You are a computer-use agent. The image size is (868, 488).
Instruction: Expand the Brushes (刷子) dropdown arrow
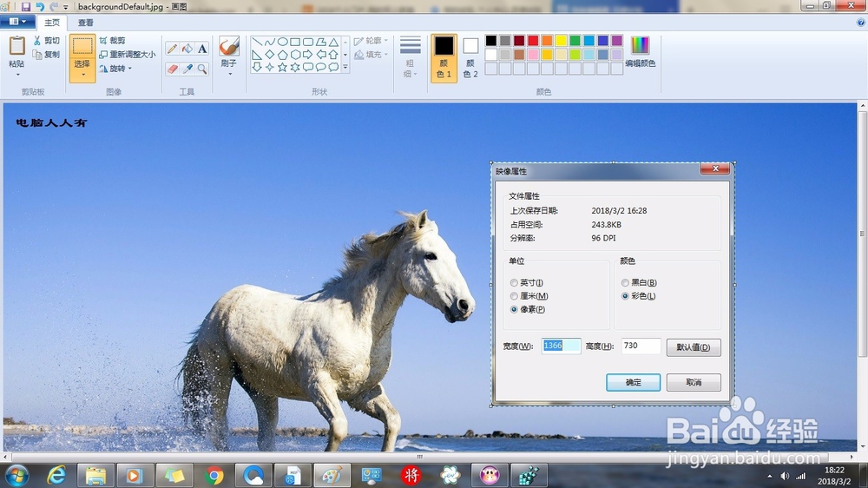coord(229,74)
